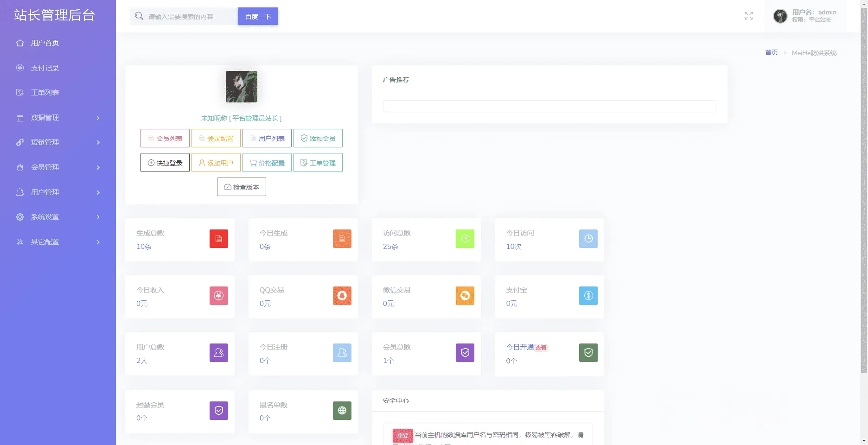Viewport: 868px width, 445px height.
Task: Click the 会员列表 button
Action: 165,138
